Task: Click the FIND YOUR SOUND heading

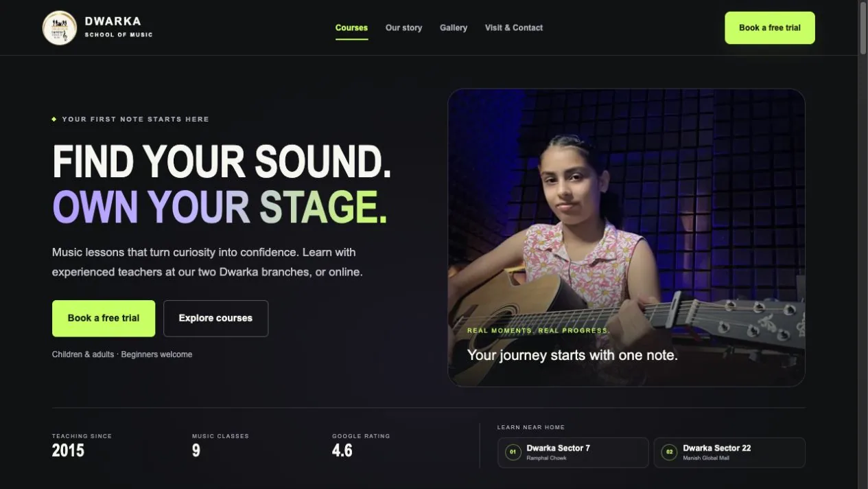Action: pos(222,161)
